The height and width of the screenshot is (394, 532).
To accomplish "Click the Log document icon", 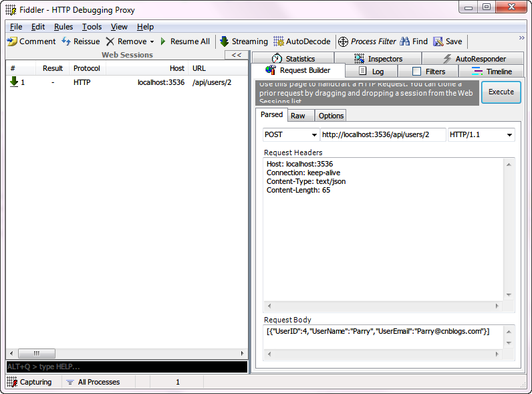I will coord(363,71).
